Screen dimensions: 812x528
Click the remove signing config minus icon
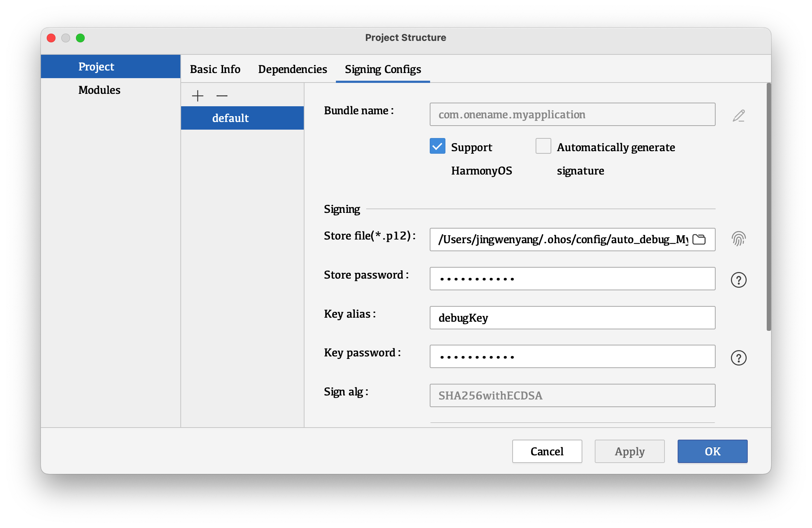point(221,95)
